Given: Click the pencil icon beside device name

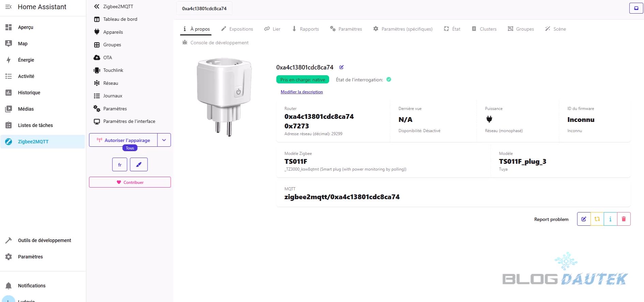Looking at the screenshot, I should click(341, 67).
